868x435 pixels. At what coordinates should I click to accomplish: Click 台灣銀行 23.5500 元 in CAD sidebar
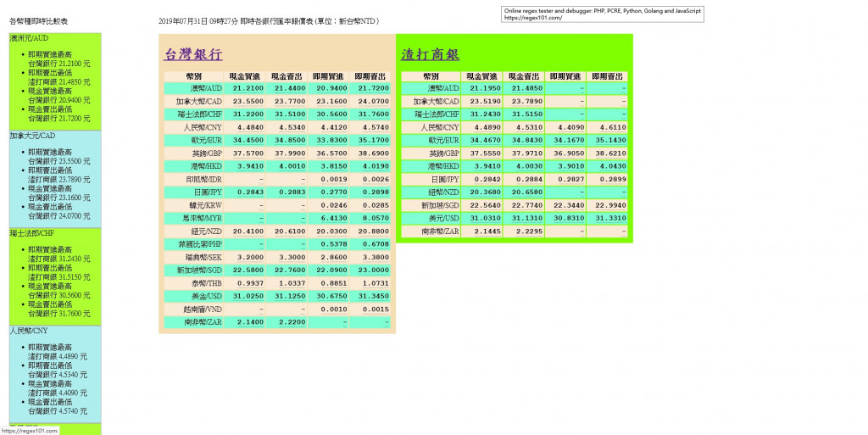[59, 161]
